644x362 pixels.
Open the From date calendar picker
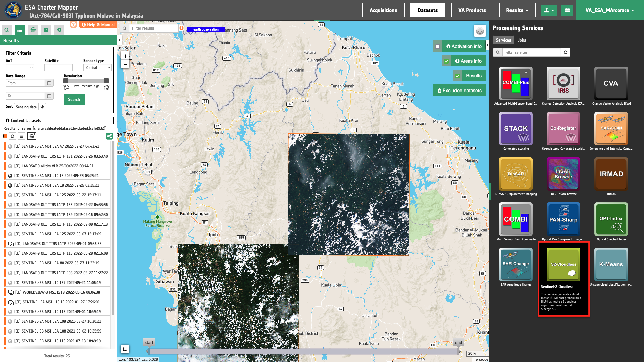pos(49,83)
